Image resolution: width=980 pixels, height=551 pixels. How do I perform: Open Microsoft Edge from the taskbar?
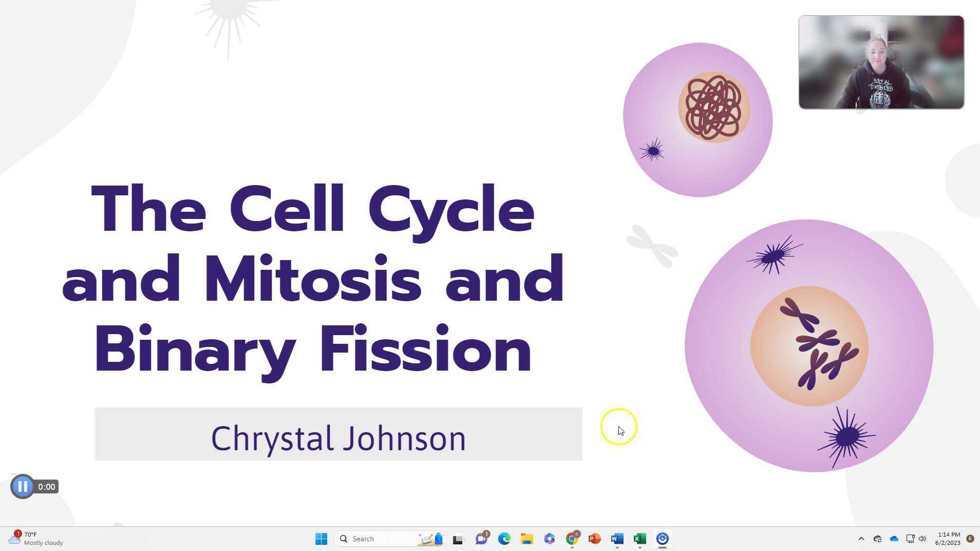point(503,539)
